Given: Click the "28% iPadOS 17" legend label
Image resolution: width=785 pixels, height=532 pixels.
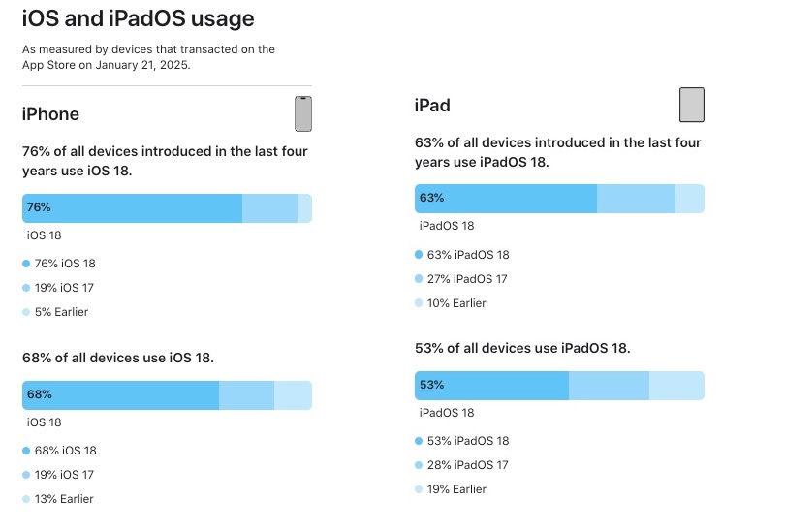Looking at the screenshot, I should 467,465.
